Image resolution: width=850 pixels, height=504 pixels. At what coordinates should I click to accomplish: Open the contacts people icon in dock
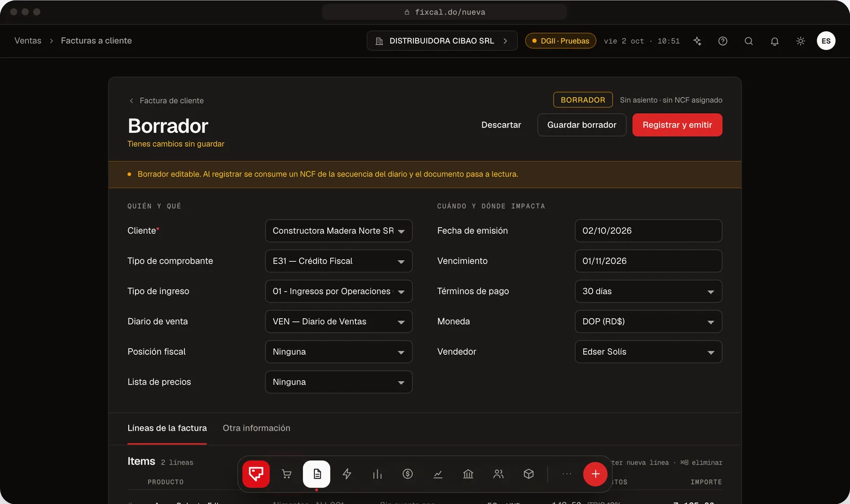pyautogui.click(x=498, y=474)
